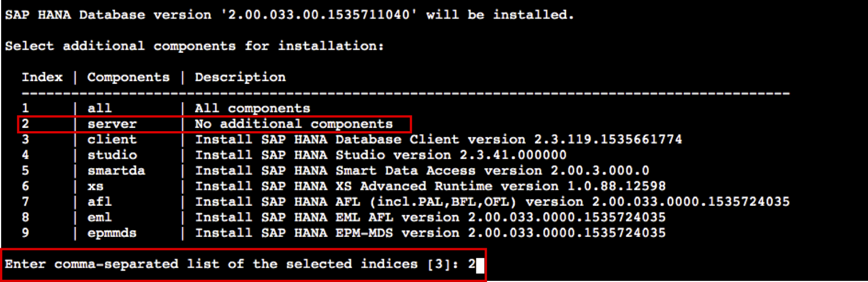Click the 'All components' description text
Image resolution: width=868 pixels, height=282 pixels.
(252, 108)
